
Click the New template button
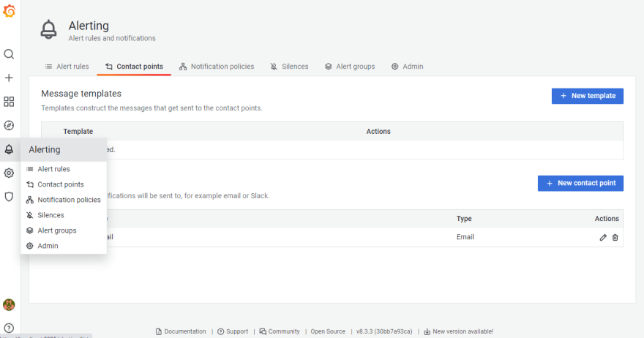pos(588,96)
